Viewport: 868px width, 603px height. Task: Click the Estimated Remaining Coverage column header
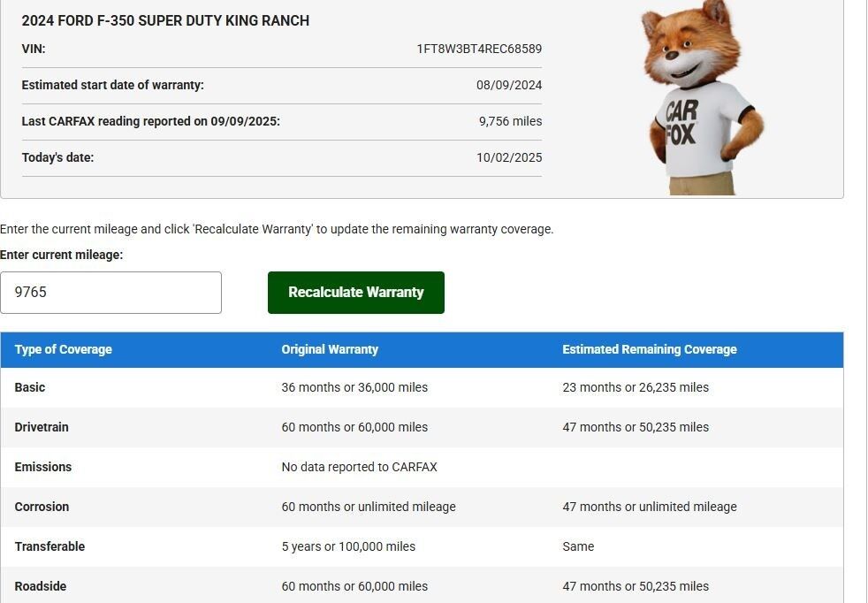[x=649, y=349]
